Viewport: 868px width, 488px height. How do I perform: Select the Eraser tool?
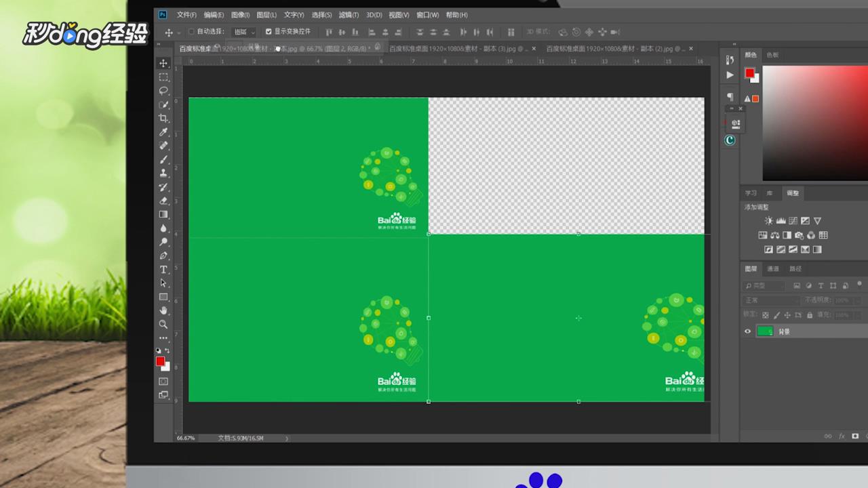coord(163,201)
